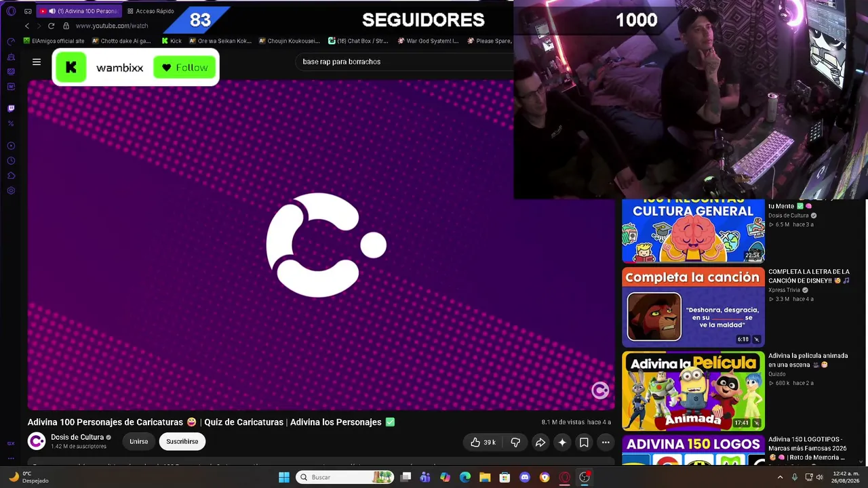Open the Twitch panel in sidebar
The height and width of the screenshot is (488, 868).
click(x=11, y=108)
